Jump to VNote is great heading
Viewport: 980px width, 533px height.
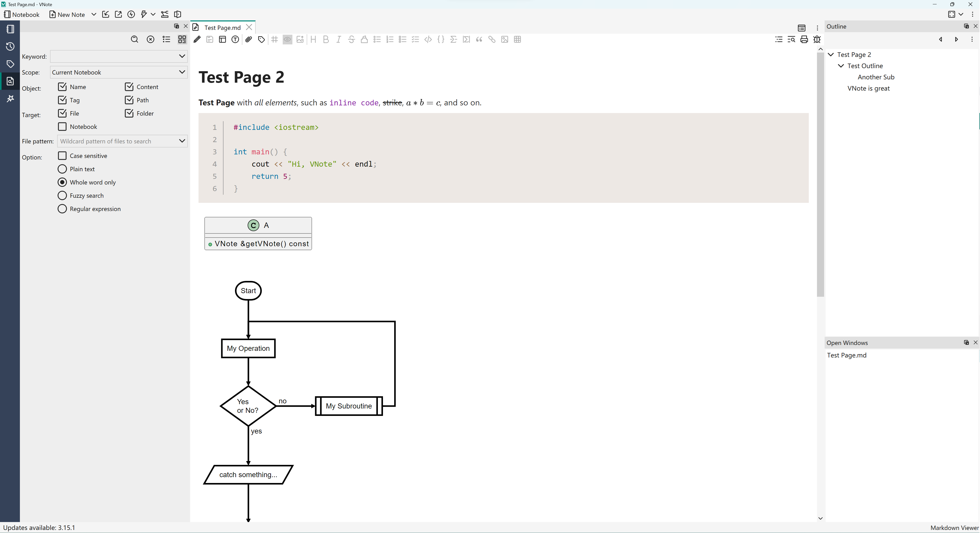point(868,88)
